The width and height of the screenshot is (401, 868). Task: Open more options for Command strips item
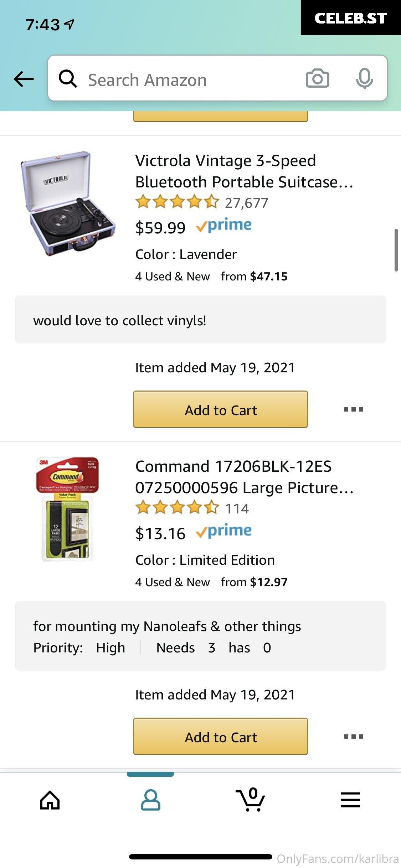pos(353,736)
